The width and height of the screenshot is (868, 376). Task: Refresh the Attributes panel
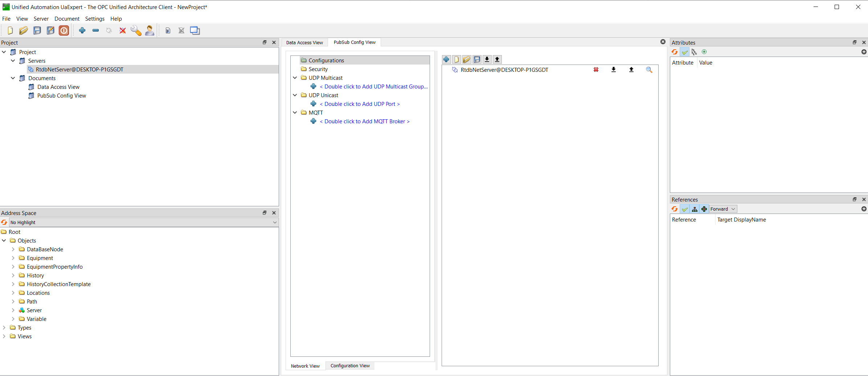click(x=675, y=52)
